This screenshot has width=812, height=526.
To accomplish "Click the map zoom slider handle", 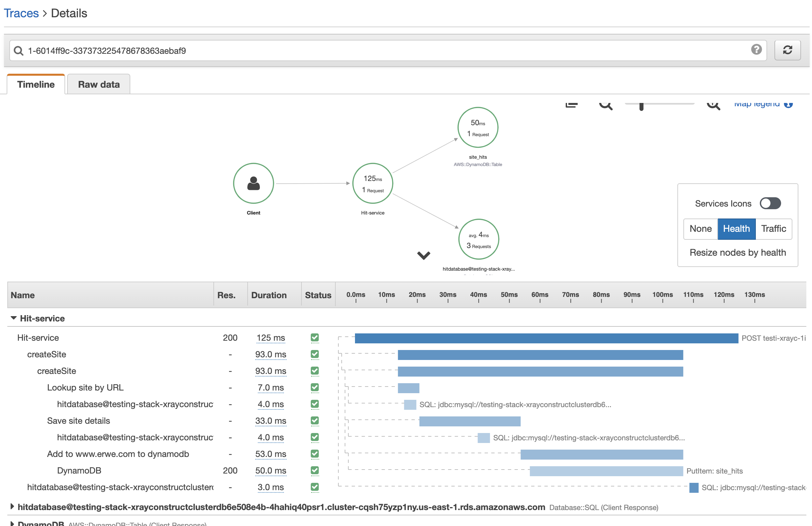I will tap(641, 106).
